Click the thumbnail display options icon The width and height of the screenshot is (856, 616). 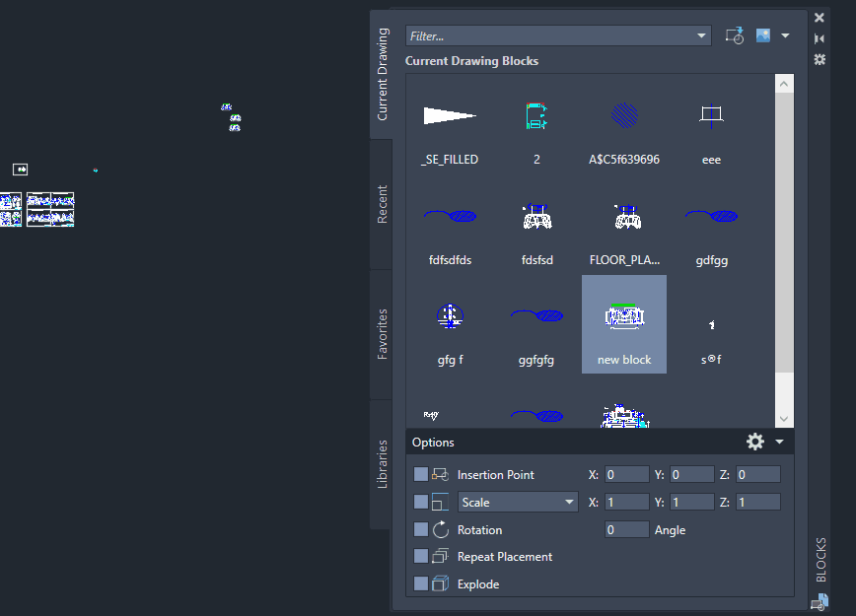[x=763, y=35]
